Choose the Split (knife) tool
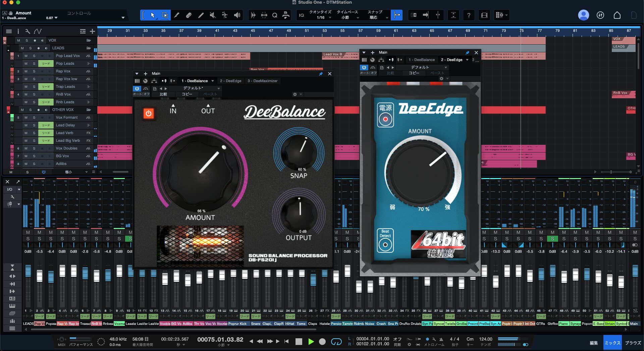 [x=177, y=15]
